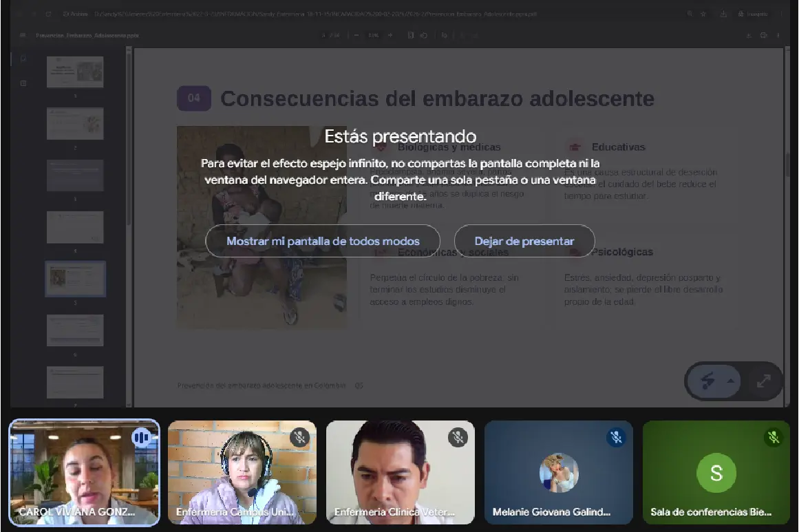799x532 pixels.
Task: Click the browser reload icon
Action: (48, 14)
